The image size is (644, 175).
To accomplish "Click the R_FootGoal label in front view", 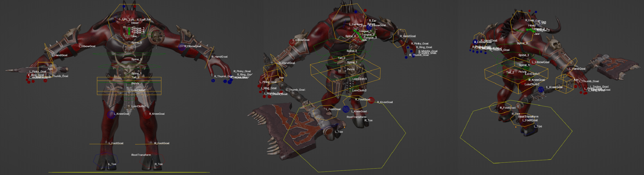I will [162, 143].
